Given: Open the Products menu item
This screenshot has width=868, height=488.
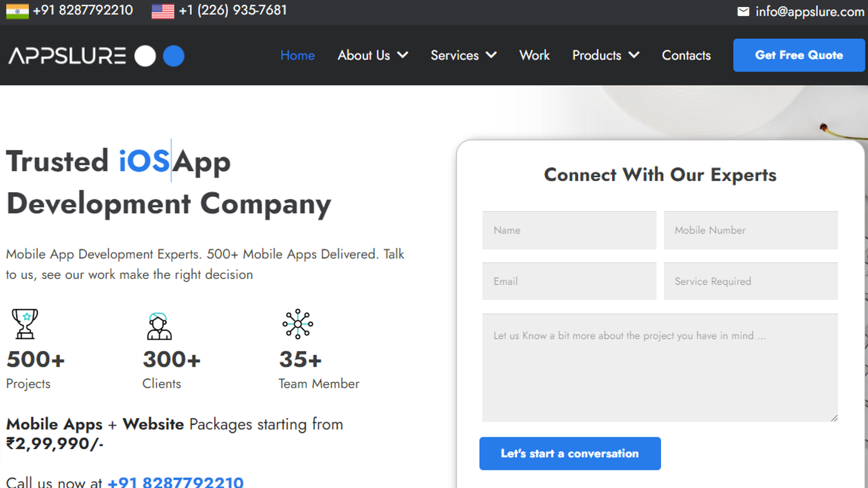Looking at the screenshot, I should coord(597,55).
